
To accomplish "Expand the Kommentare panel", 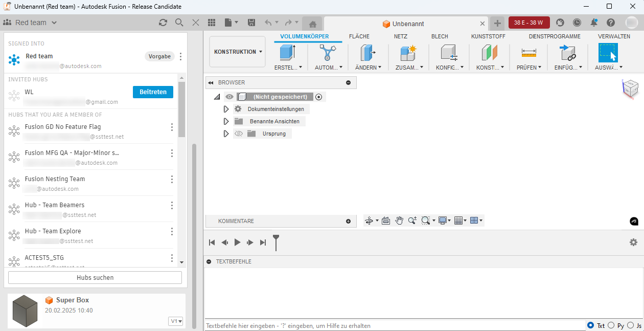I will 349,221.
